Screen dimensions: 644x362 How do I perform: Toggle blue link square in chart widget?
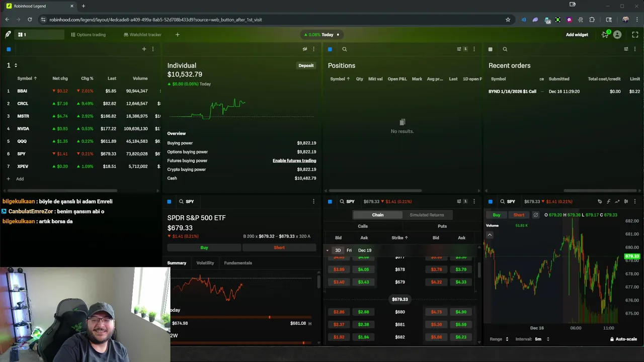[491, 202]
